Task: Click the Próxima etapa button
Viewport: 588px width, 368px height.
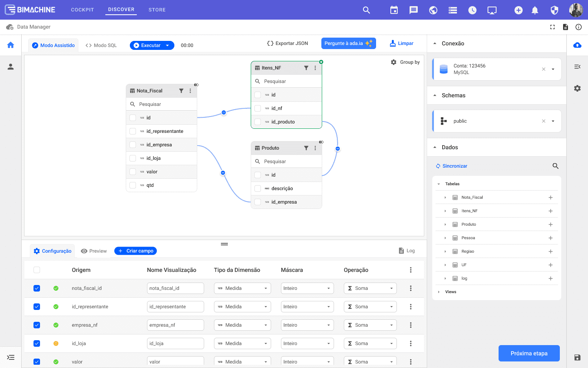Action: 529,353
